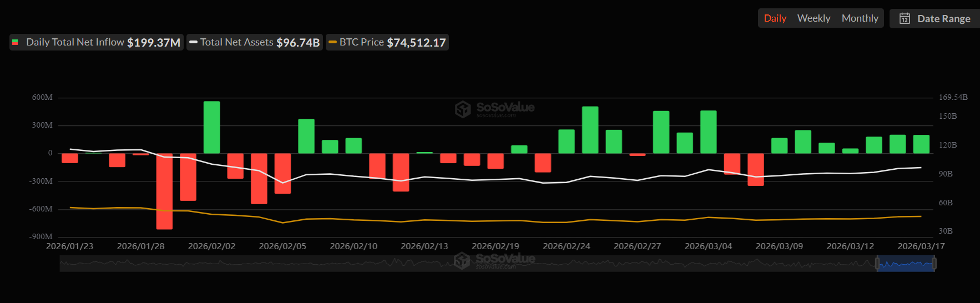Image resolution: width=980 pixels, height=303 pixels.
Task: Click the red-green marker of Daily Total Net Inflow
Action: coord(15,42)
